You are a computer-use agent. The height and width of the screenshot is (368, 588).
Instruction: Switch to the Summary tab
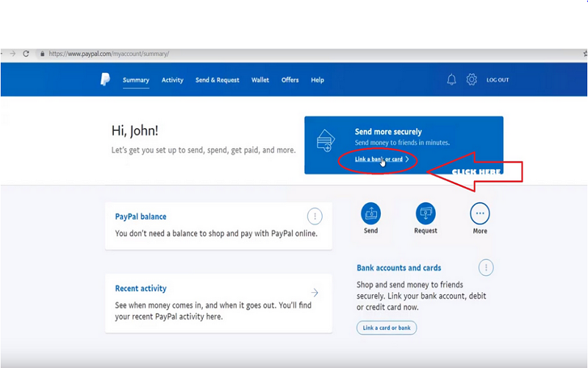(136, 80)
